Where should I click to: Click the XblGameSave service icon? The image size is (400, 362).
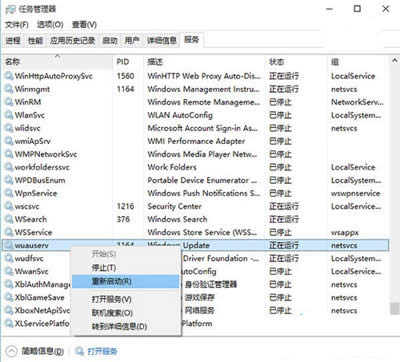point(9,297)
